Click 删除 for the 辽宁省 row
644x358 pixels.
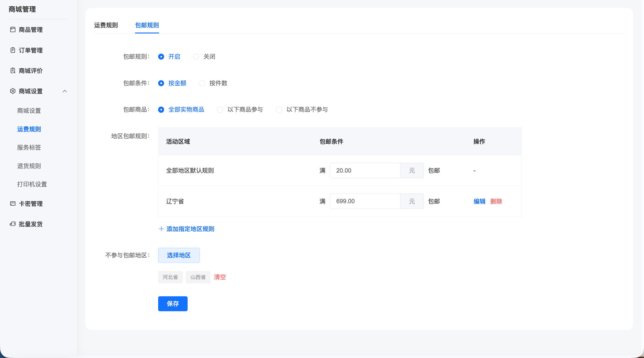496,201
